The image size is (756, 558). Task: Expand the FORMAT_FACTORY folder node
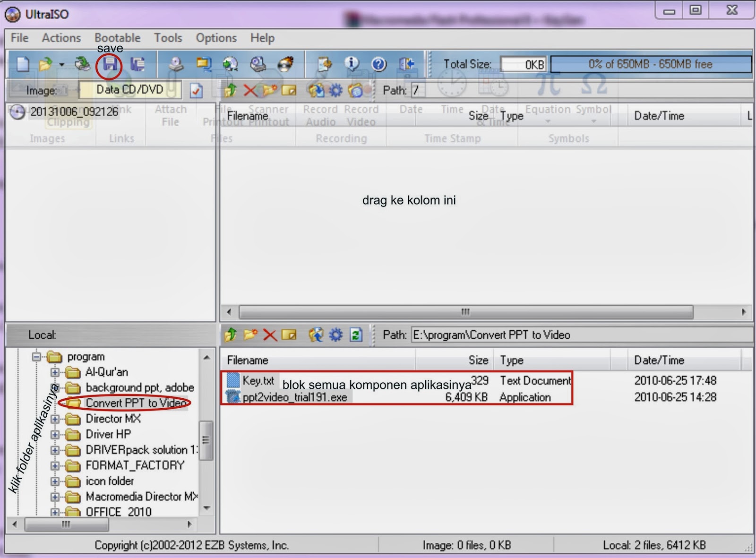click(x=55, y=466)
